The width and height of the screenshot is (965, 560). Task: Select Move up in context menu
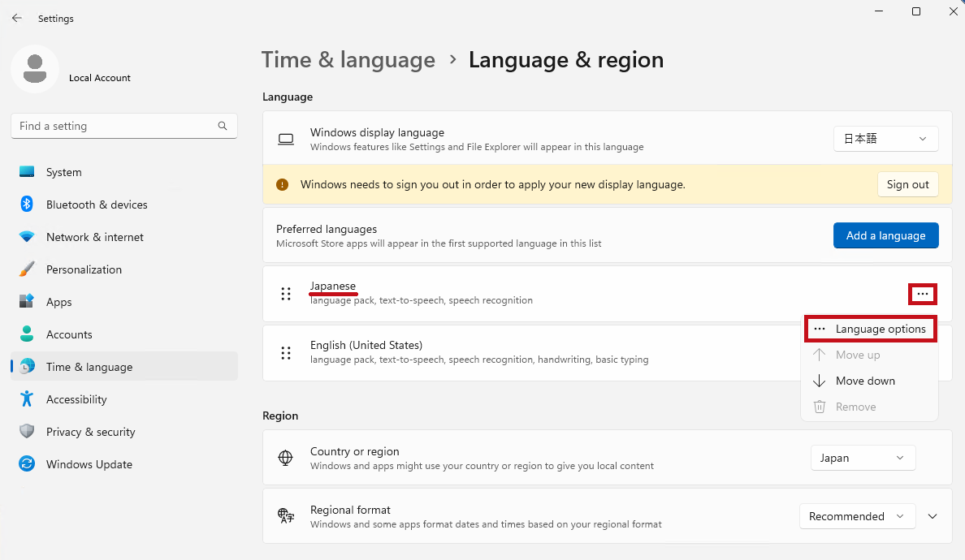point(870,355)
